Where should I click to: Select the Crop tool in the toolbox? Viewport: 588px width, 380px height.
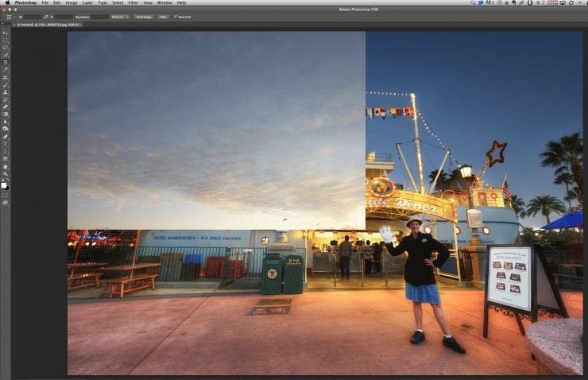click(6, 62)
